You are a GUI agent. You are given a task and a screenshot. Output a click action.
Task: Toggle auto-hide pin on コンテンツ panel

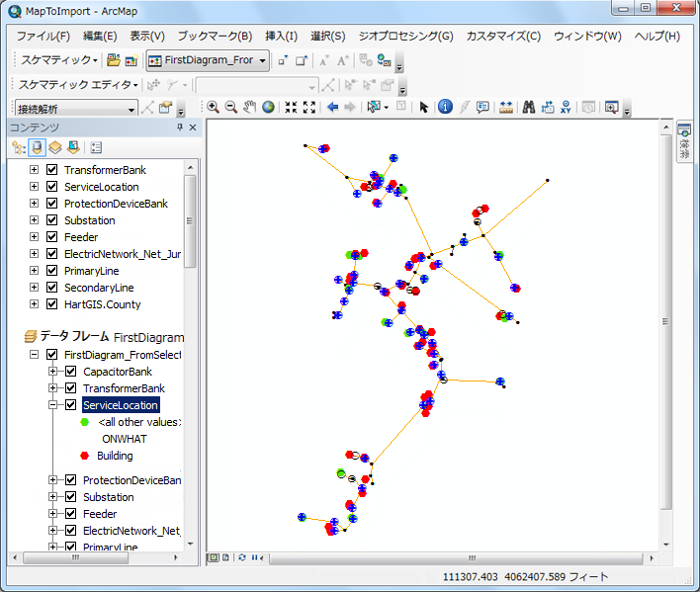tap(180, 127)
